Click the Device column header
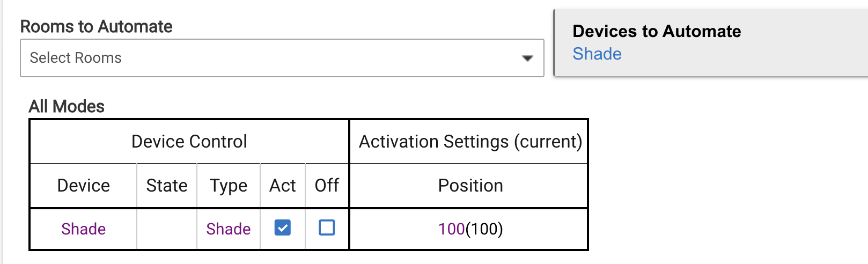This screenshot has height=264, width=868. pos(83,186)
